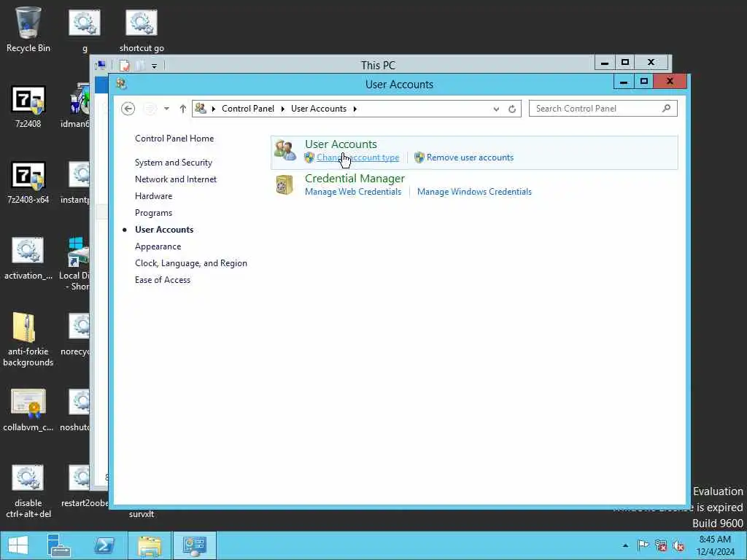Open Clock, Language, and Region
This screenshot has height=560, width=747.
pos(191,263)
